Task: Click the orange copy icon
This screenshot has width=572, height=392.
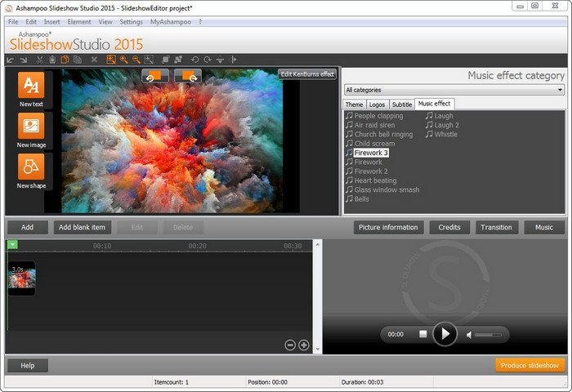Action: pyautogui.click(x=65, y=60)
